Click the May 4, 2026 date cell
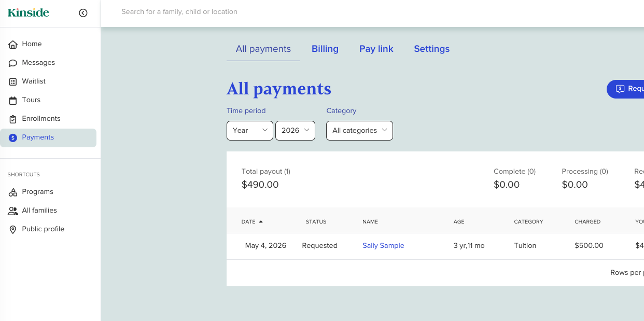The height and width of the screenshot is (321, 644). (265, 246)
